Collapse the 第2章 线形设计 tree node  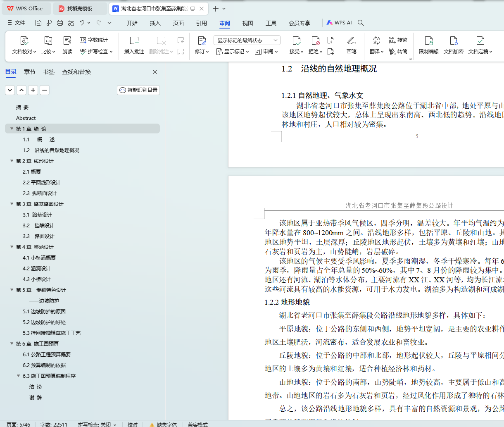(12, 161)
